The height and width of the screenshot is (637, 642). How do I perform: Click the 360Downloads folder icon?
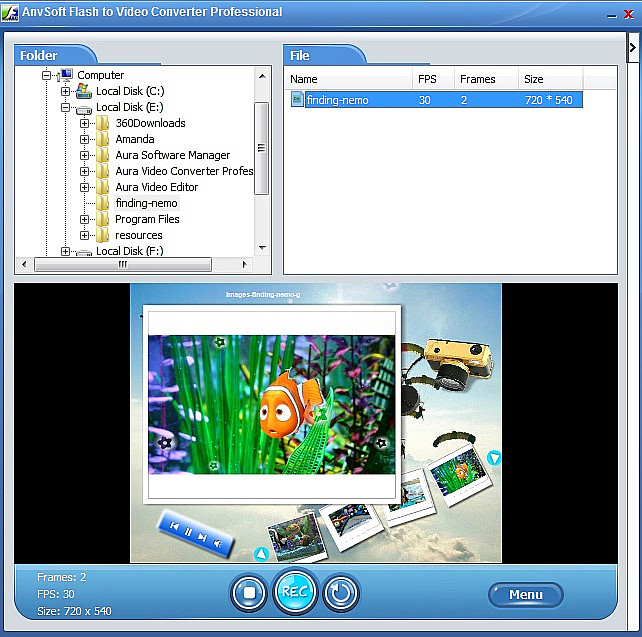coord(102,123)
